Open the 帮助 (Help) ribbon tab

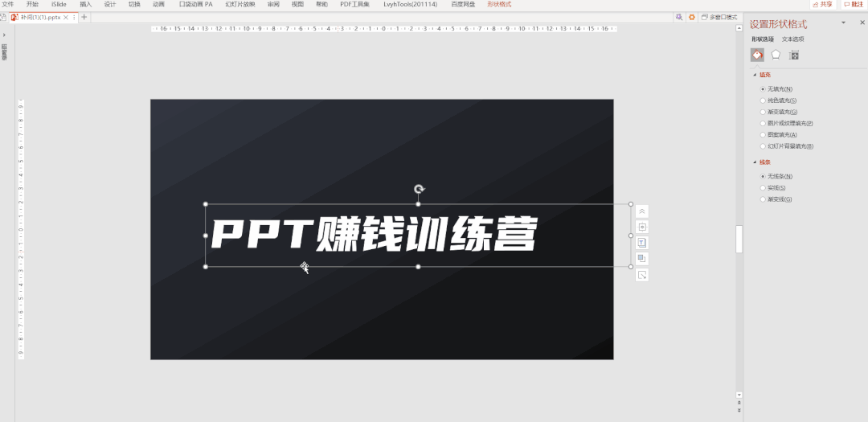coord(321,5)
